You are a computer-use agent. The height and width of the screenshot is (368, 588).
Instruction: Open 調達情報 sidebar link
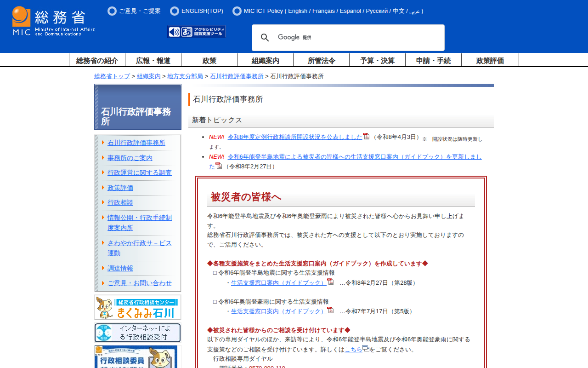[120, 268]
